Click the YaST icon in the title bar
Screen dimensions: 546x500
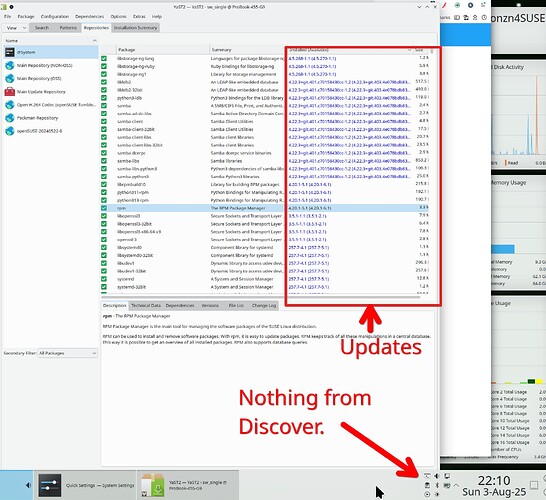[4, 7]
